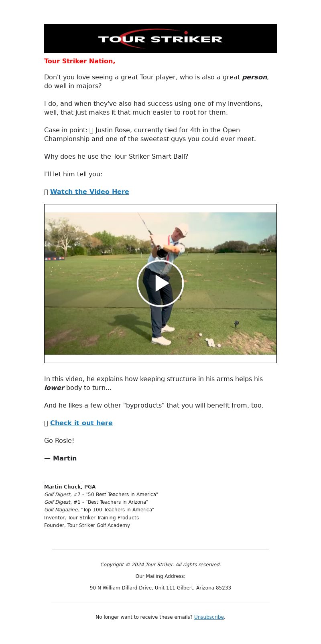Screen dimensions: 321x644
Task: Click the bold italic word lower
Action: tap(54, 388)
